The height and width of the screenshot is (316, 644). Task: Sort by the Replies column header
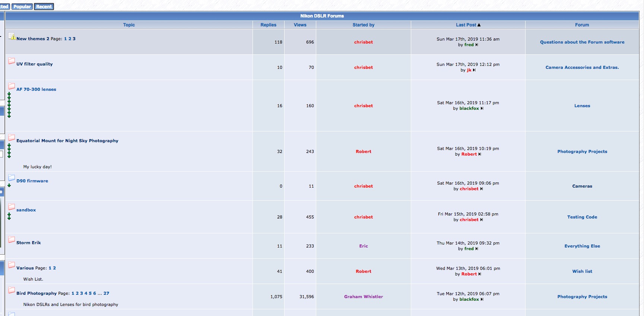(268, 25)
